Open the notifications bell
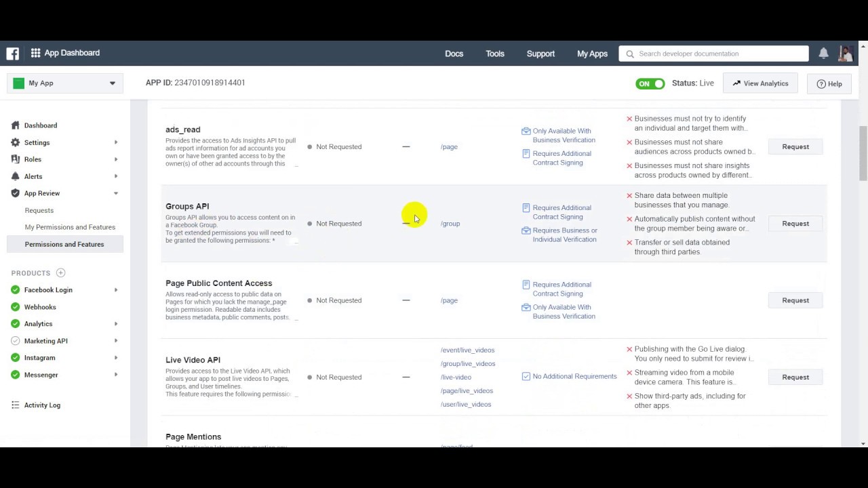The width and height of the screenshot is (868, 488). pos(823,54)
